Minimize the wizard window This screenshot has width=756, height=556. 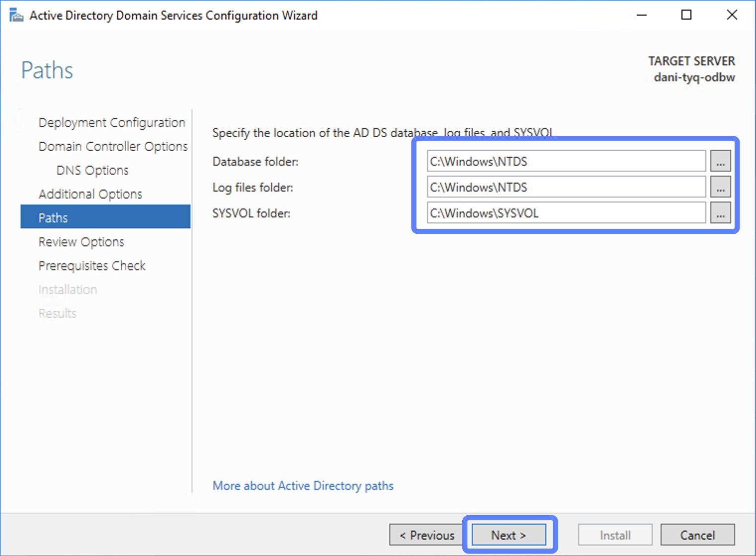[x=642, y=15]
